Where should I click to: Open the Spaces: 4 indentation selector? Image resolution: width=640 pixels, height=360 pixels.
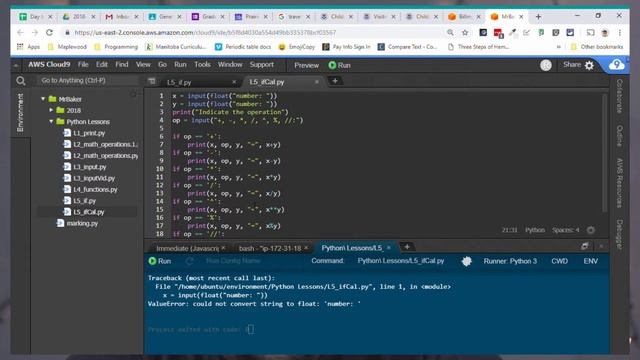pyautogui.click(x=565, y=230)
